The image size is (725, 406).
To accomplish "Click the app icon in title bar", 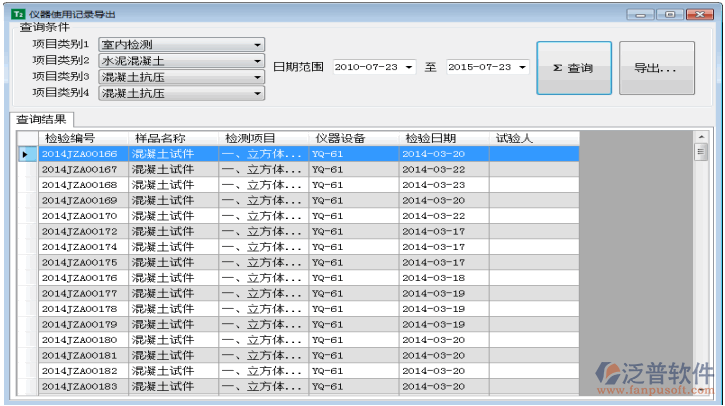I will point(17,14).
